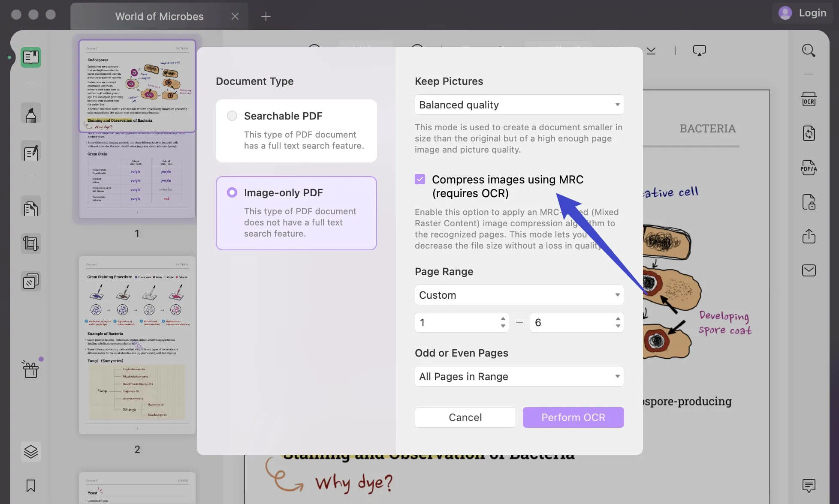Click the second page thumbnail in sidebar
This screenshot has width=839, height=504.
(137, 345)
